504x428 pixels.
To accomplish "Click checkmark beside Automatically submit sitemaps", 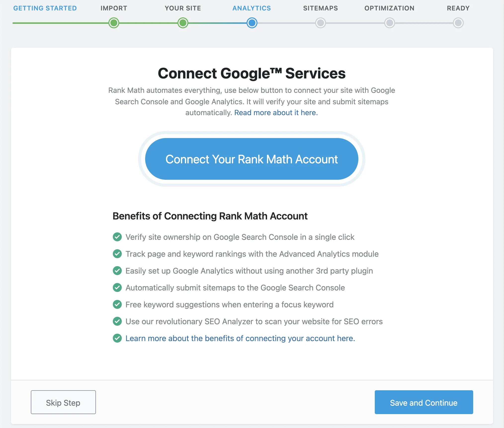I will pos(117,287).
